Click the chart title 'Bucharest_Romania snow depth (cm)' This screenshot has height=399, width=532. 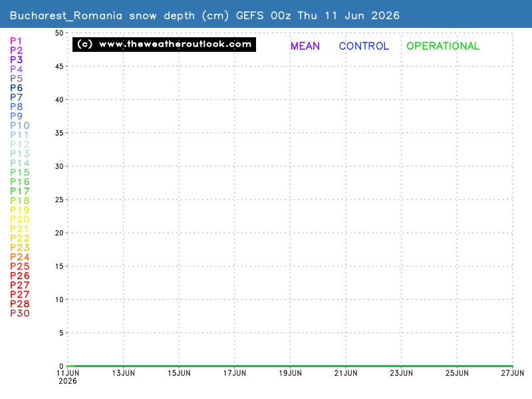pyautogui.click(x=120, y=15)
